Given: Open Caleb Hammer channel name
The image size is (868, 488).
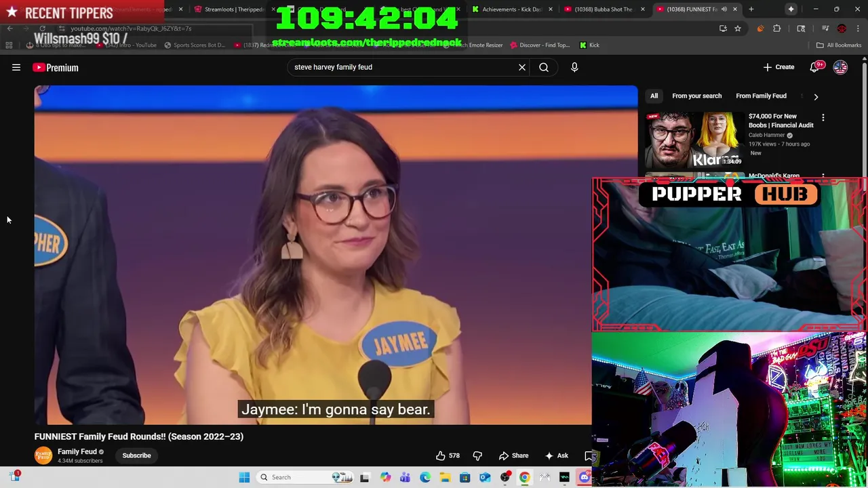Looking at the screenshot, I should pos(766,135).
